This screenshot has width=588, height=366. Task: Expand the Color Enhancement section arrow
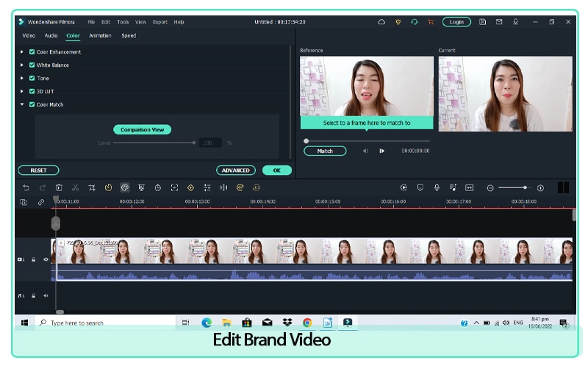22,52
